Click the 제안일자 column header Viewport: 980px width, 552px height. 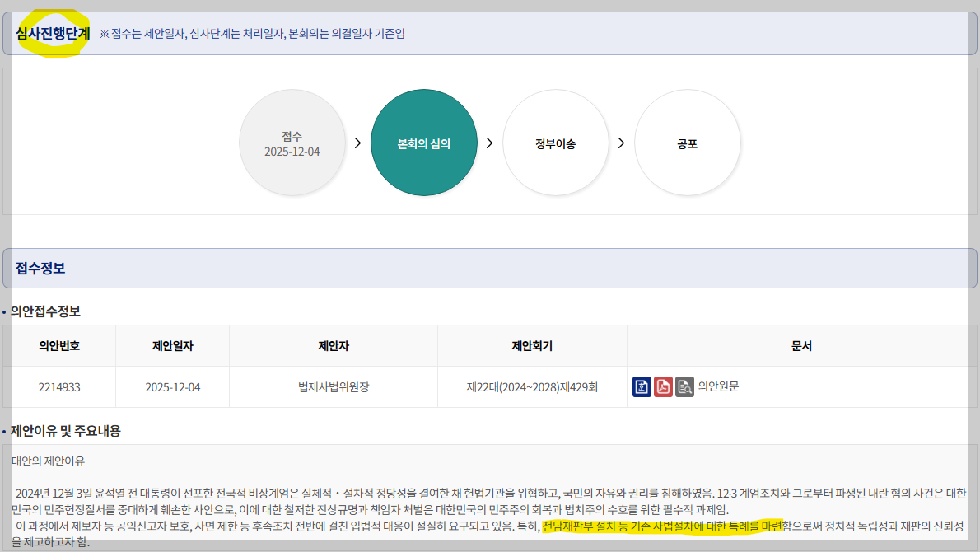(172, 346)
